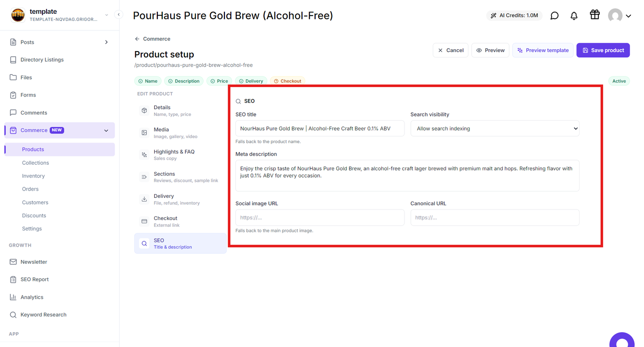Click the AI Credits badge

coord(514,16)
